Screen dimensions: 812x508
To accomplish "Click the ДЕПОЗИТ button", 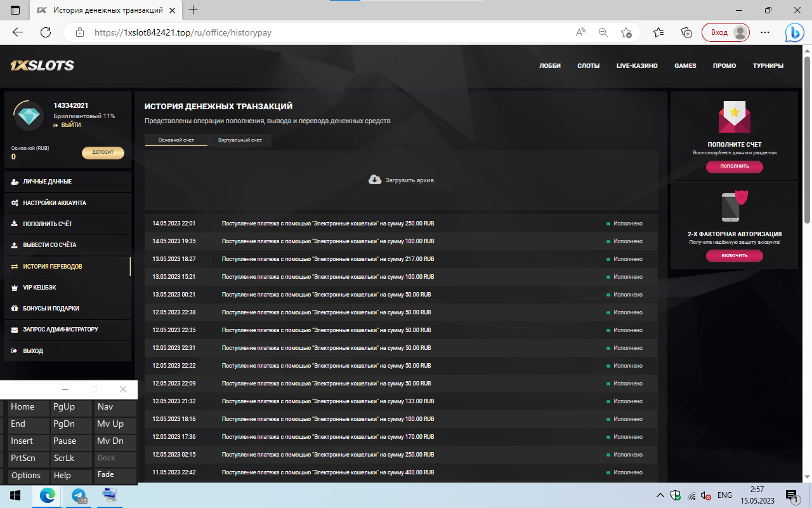I will tap(103, 152).
